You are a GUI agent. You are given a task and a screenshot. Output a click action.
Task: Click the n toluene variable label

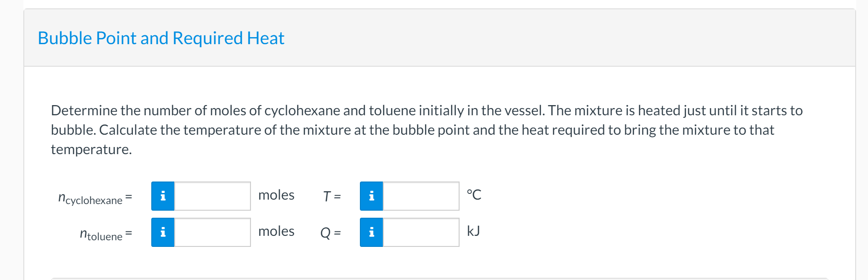(101, 235)
